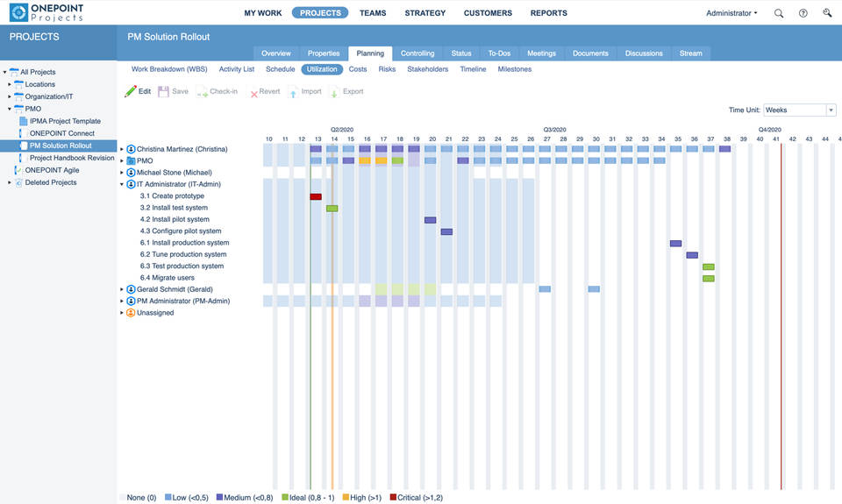Click the red Create prototype utilization bar
Image resolution: width=842 pixels, height=504 pixels.
(316, 196)
